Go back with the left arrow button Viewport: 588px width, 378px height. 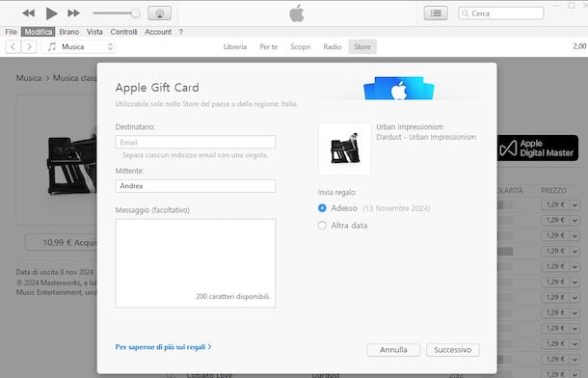pos(13,47)
